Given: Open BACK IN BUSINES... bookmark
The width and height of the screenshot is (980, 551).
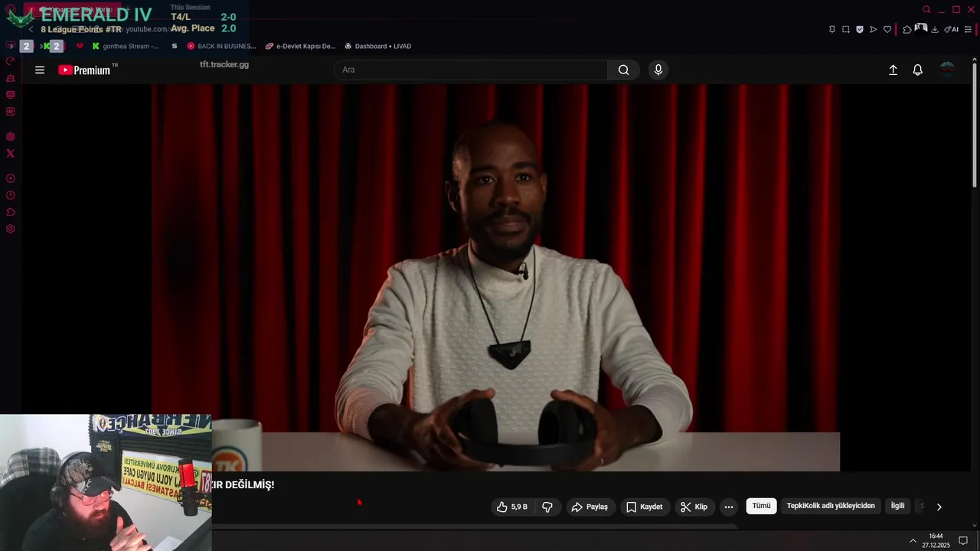Looking at the screenshot, I should pos(221,46).
